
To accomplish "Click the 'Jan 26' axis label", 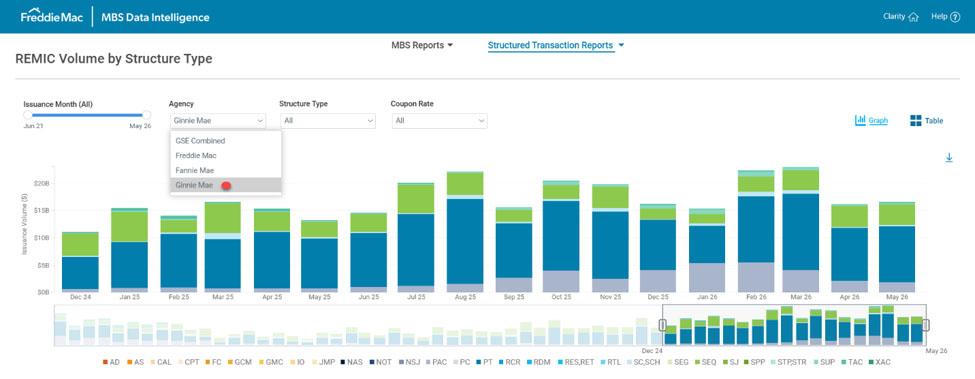I will (707, 297).
